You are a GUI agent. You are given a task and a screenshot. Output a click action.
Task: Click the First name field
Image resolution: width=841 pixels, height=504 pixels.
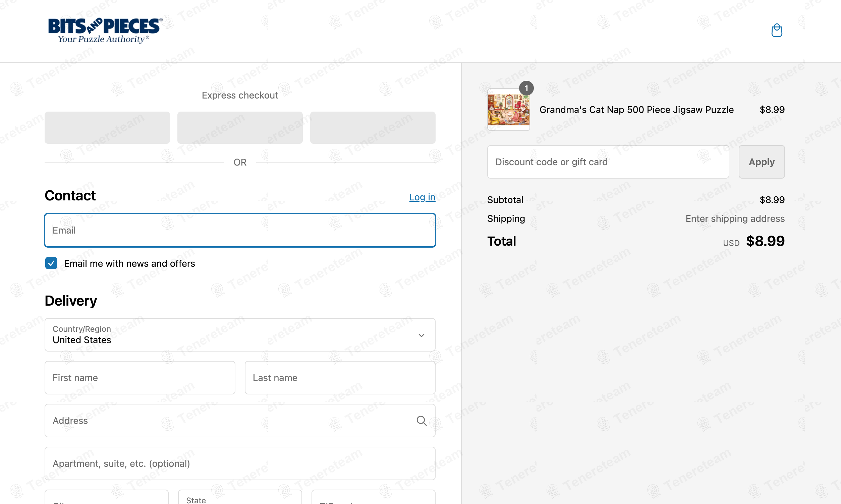(139, 378)
